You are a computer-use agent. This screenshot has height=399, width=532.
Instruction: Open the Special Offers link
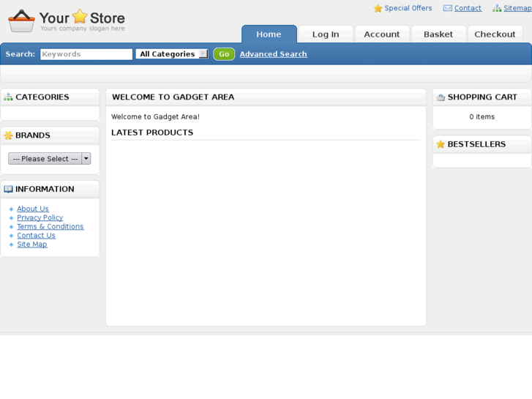pyautogui.click(x=408, y=8)
